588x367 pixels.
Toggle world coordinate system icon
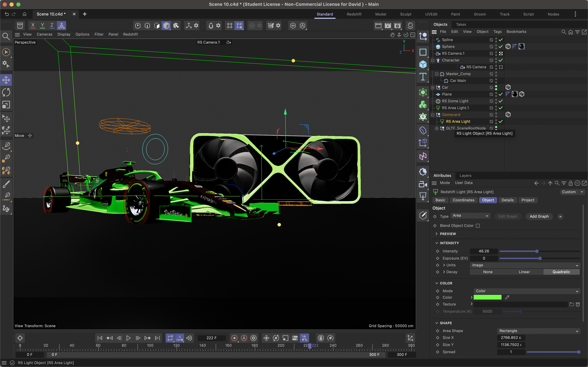[x=61, y=25]
